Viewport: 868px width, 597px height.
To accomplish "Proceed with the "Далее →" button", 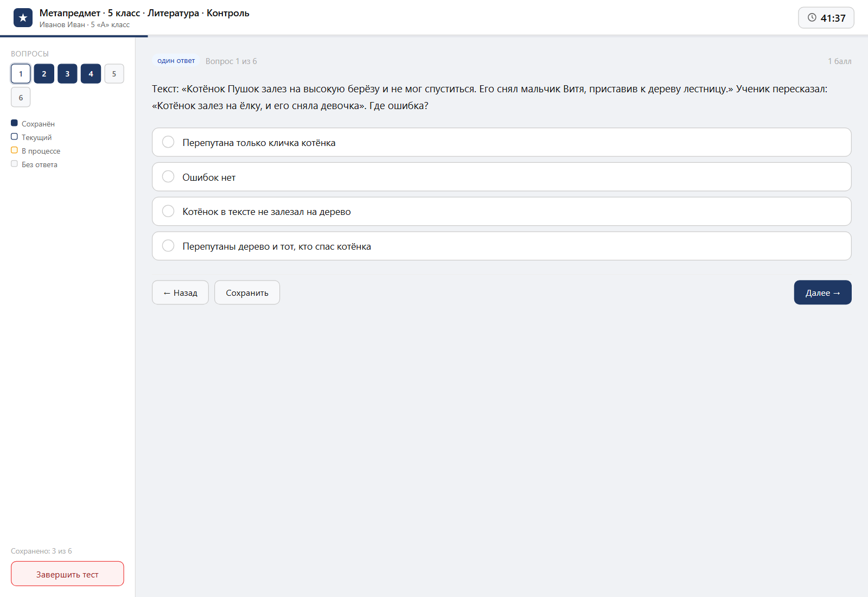I will click(822, 293).
